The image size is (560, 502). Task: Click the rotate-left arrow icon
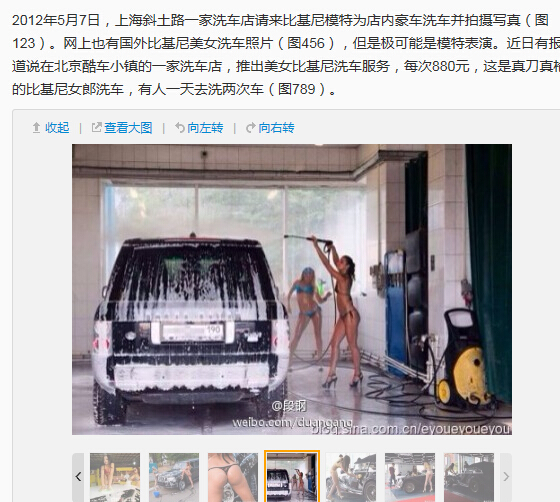(x=180, y=127)
